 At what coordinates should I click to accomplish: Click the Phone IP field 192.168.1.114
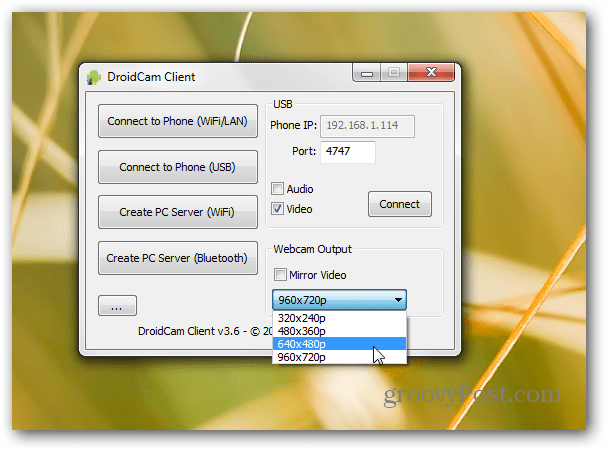[x=367, y=126]
